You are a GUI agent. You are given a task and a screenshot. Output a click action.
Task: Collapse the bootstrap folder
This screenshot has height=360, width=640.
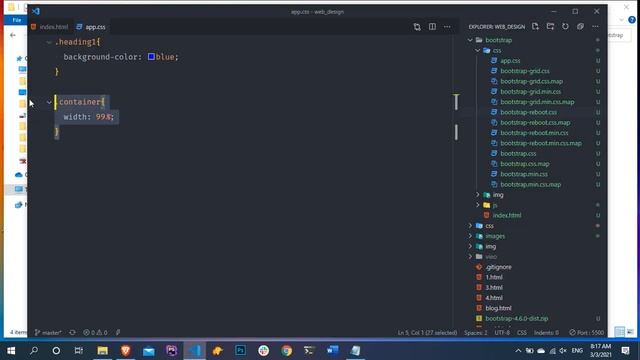(x=470, y=40)
